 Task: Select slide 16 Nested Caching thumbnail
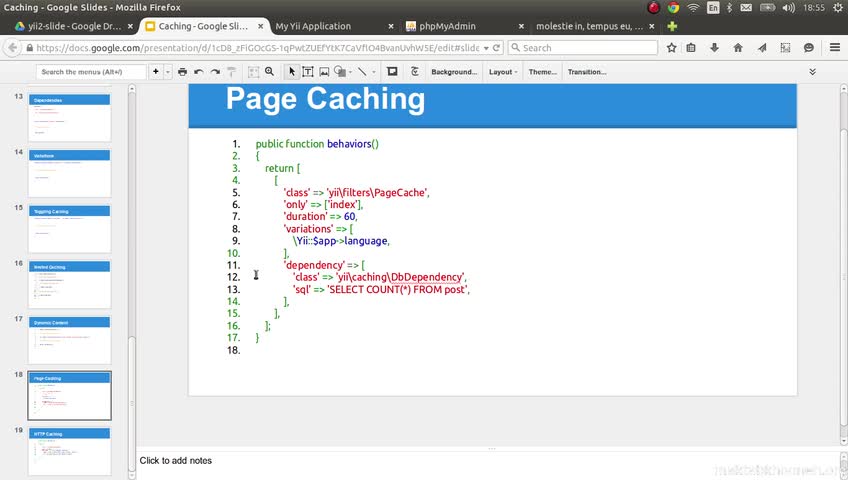(x=69, y=284)
